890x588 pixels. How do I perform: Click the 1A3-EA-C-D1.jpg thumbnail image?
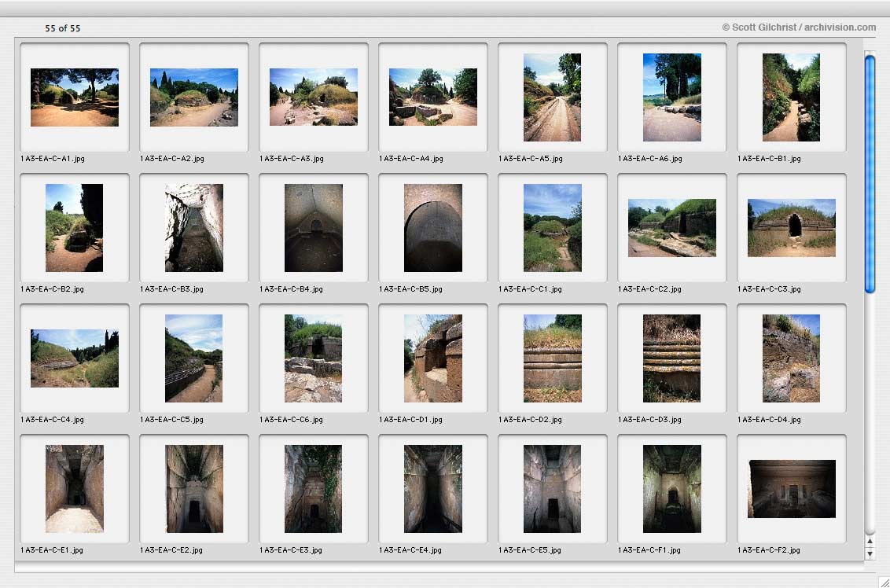click(x=433, y=358)
